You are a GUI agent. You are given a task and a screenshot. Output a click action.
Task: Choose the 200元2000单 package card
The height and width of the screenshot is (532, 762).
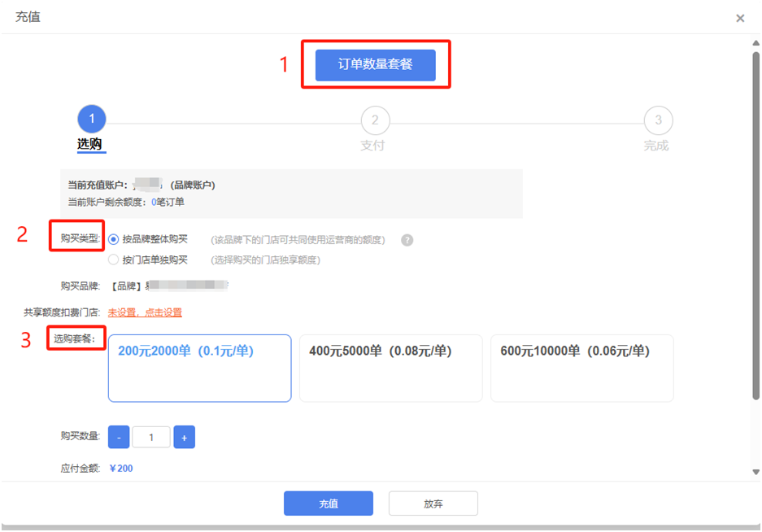pos(199,368)
